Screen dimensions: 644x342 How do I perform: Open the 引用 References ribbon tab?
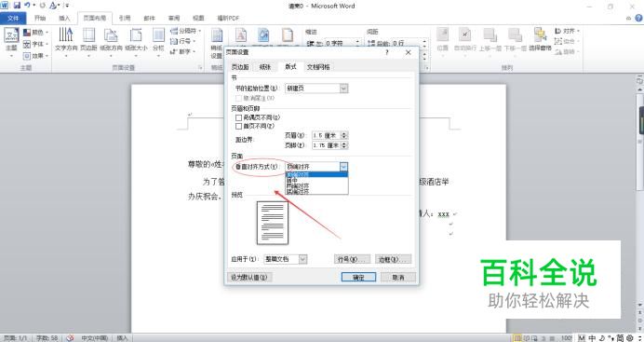[125, 18]
